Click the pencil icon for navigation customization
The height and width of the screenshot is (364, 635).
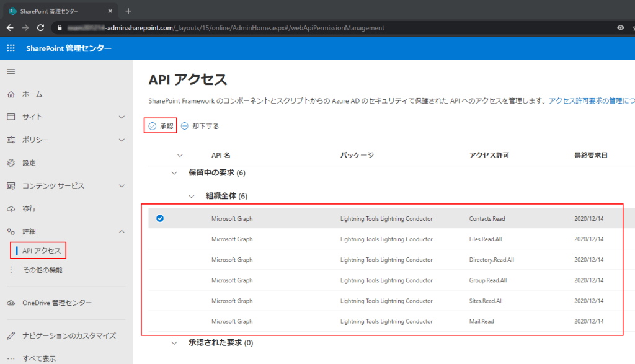click(x=11, y=335)
